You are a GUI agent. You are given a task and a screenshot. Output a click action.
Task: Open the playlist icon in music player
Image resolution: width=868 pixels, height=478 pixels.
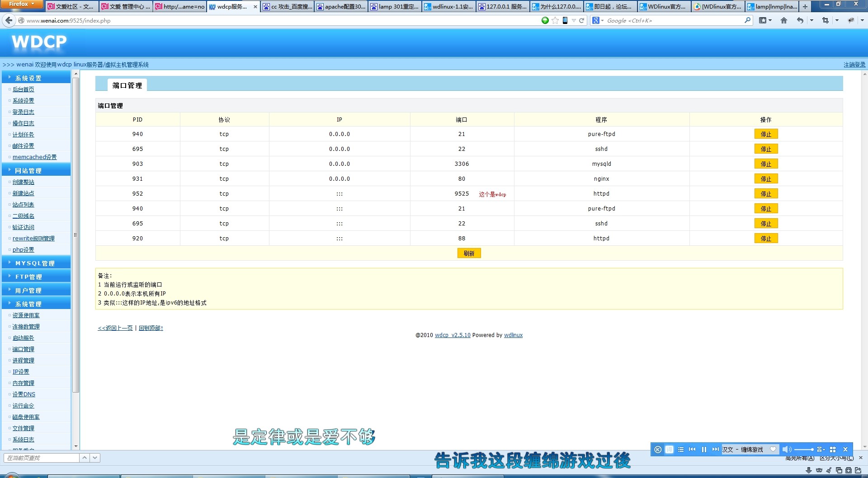pyautogui.click(x=681, y=450)
